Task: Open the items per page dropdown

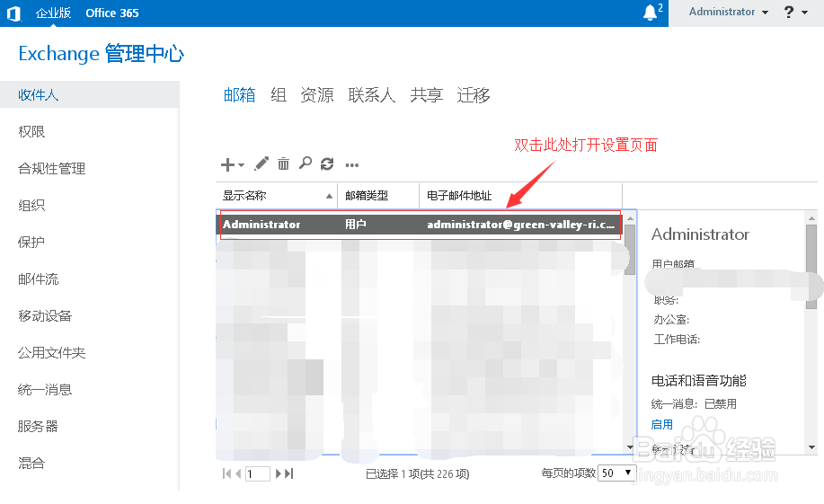Action: 617,473
